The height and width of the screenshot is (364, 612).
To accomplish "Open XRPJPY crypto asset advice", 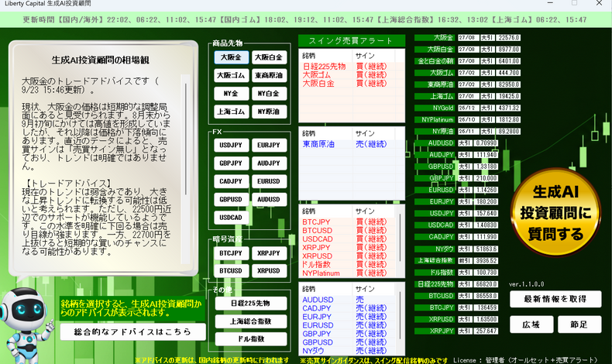I will [x=269, y=253].
